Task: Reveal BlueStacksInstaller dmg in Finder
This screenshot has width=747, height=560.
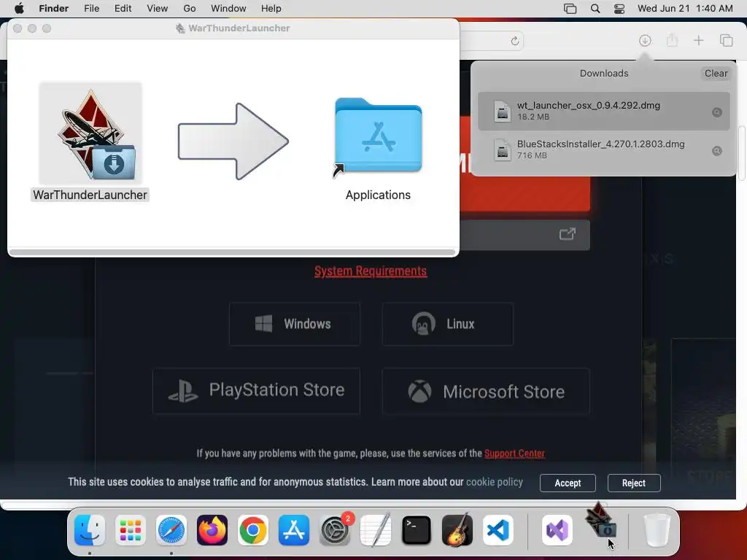Action: (716, 151)
